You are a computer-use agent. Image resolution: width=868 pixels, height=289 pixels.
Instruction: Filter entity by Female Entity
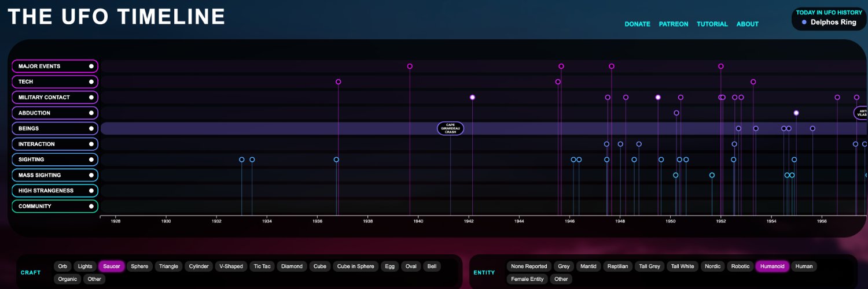point(527,279)
